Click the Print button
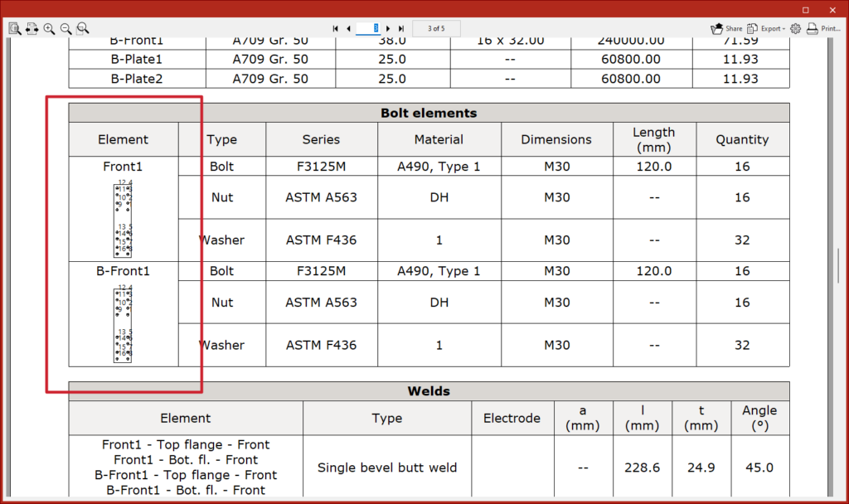The width and height of the screenshot is (849, 504). [x=823, y=29]
